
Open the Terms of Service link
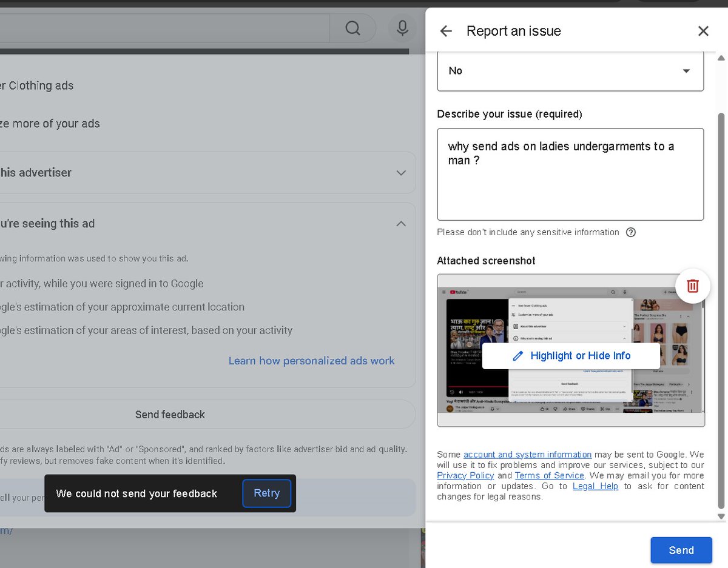pos(549,476)
